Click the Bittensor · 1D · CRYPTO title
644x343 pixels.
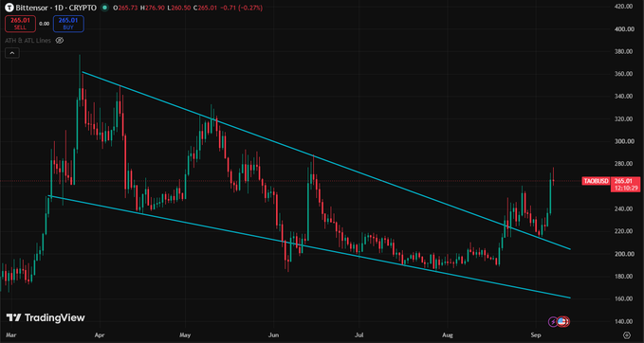point(56,8)
